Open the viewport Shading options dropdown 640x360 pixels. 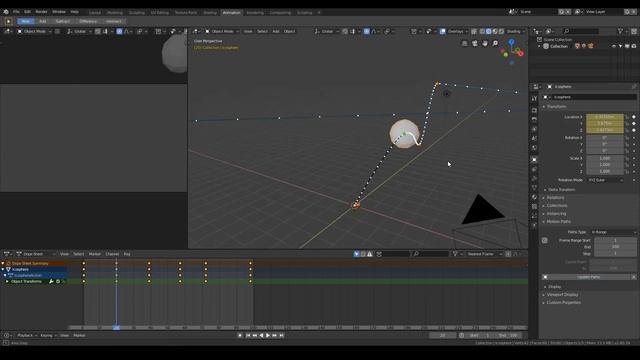[516, 31]
